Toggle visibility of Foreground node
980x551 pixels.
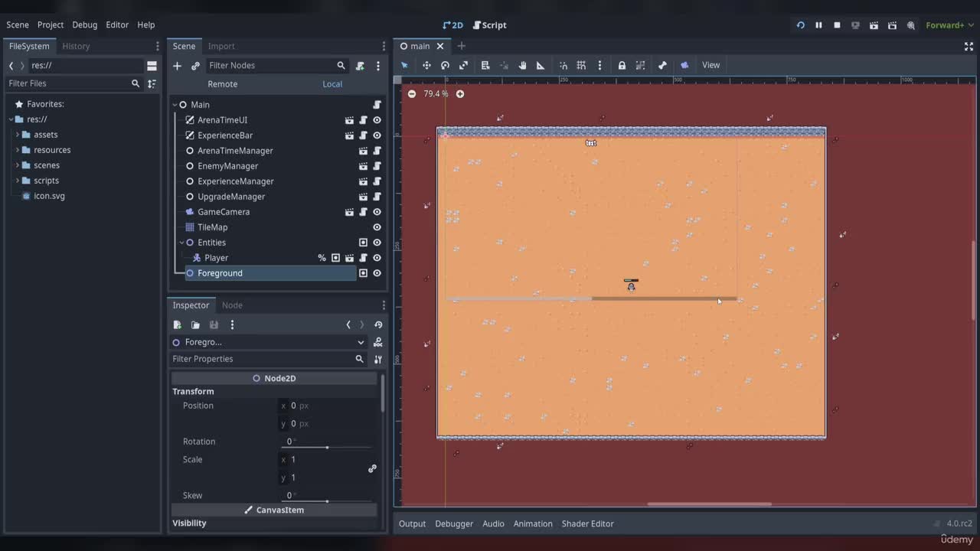point(377,273)
